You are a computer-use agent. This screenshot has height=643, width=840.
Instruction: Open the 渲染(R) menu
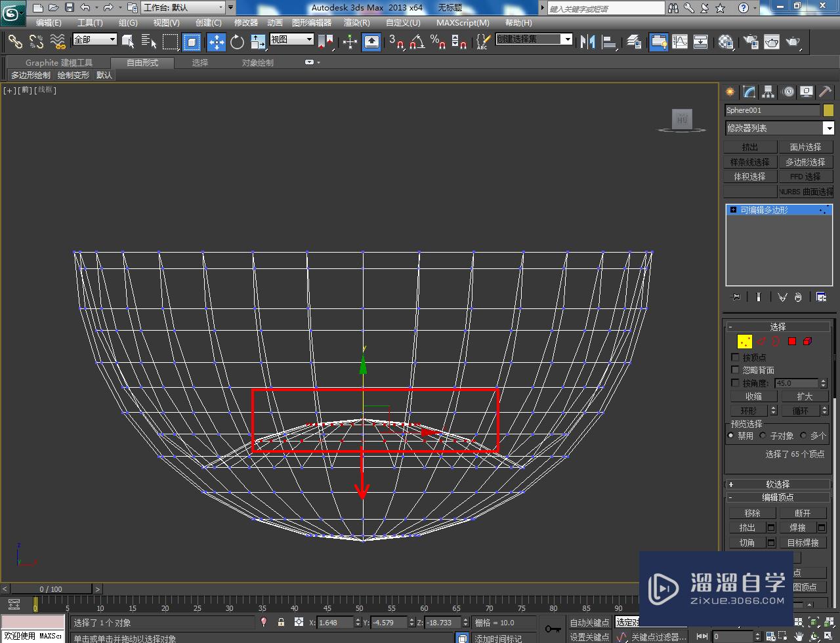[356, 22]
